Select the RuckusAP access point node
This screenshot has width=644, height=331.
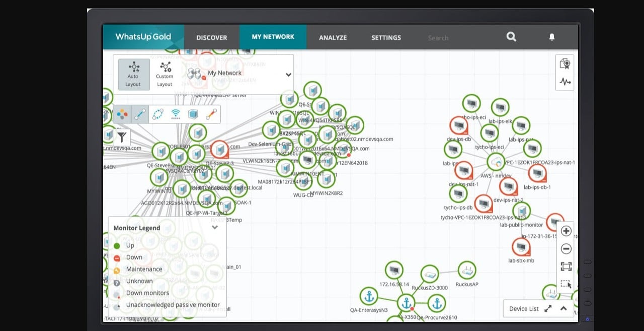pos(467,271)
